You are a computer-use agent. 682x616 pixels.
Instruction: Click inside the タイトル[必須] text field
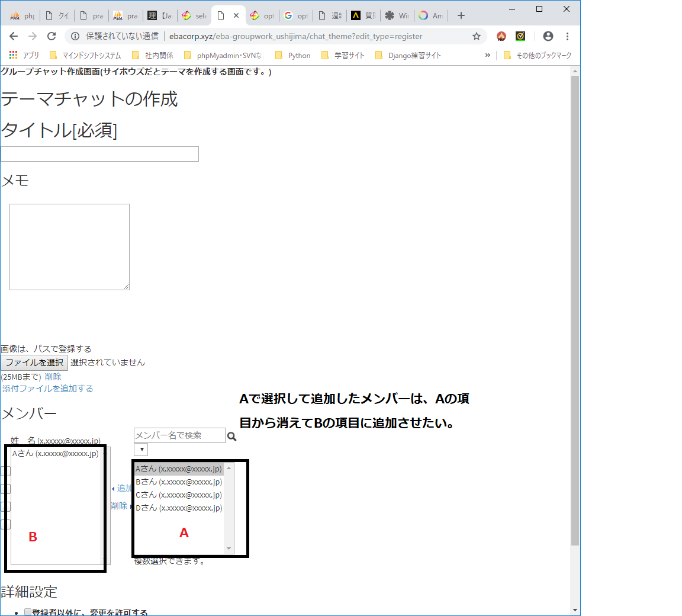[99, 153]
